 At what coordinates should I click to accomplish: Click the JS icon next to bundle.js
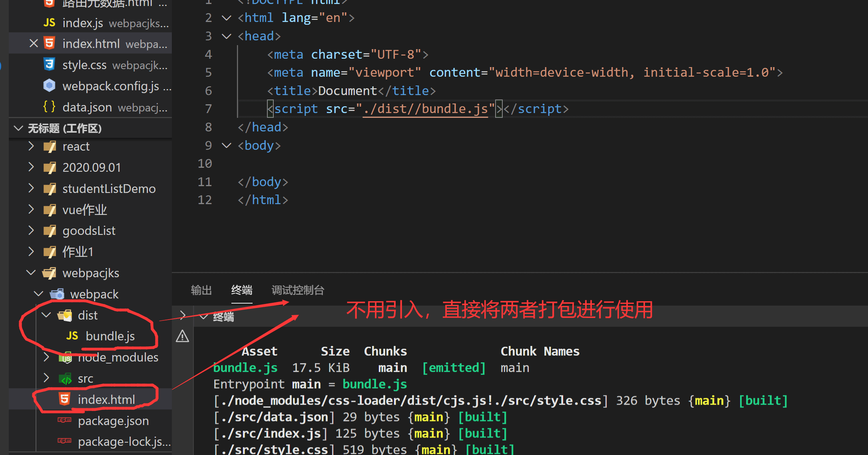click(72, 336)
